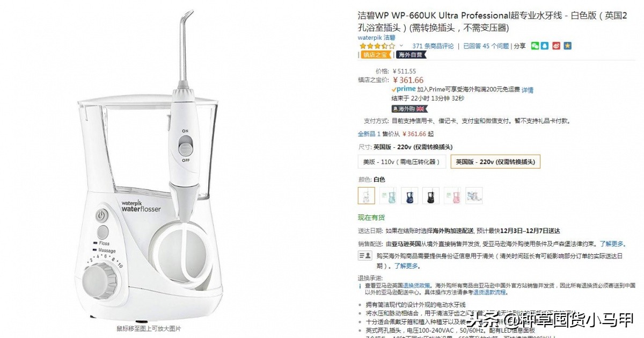This screenshot has height=338, width=644.
Task: Share product via WeChat icon
Action: (x=535, y=46)
